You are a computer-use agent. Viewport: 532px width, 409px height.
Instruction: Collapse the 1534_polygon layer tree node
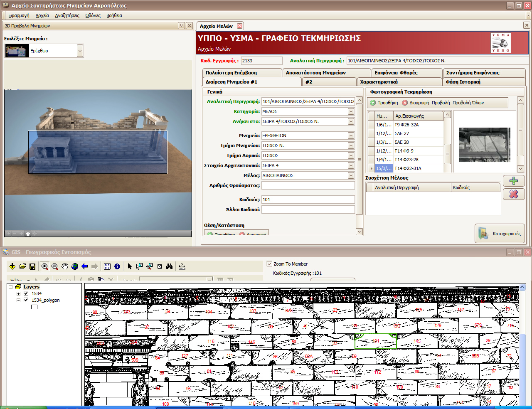pos(18,300)
